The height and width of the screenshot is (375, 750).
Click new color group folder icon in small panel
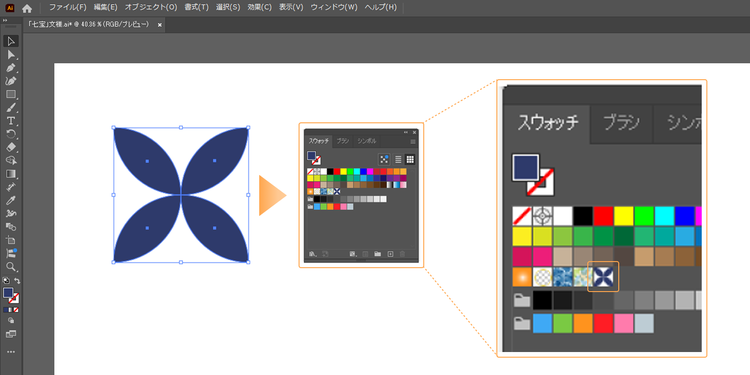click(x=377, y=254)
